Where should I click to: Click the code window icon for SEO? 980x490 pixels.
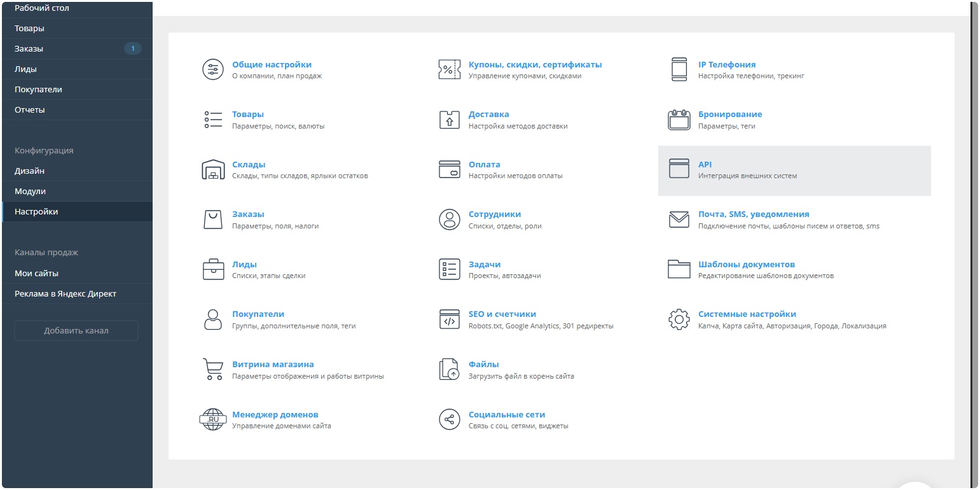pos(449,319)
